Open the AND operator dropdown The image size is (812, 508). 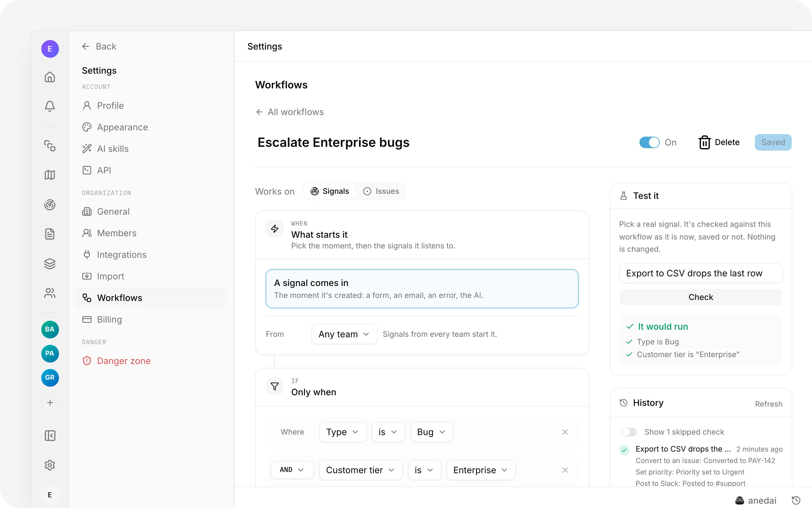tap(292, 470)
